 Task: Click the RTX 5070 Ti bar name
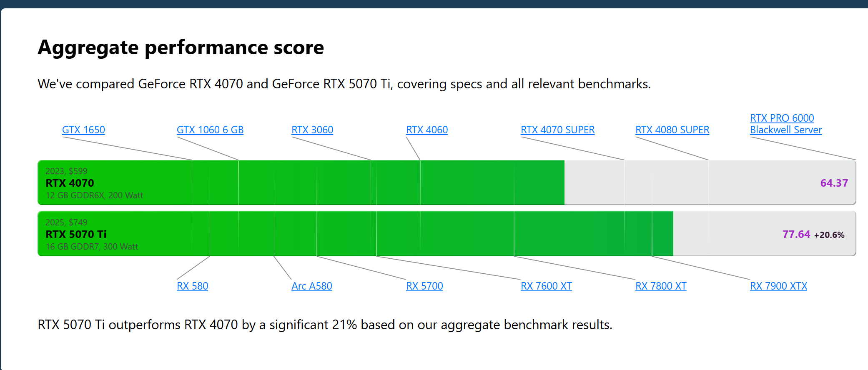click(x=76, y=234)
